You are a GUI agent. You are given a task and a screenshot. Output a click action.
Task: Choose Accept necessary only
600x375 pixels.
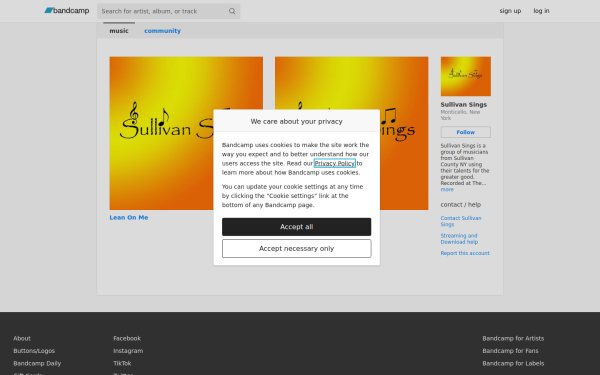[297, 249]
